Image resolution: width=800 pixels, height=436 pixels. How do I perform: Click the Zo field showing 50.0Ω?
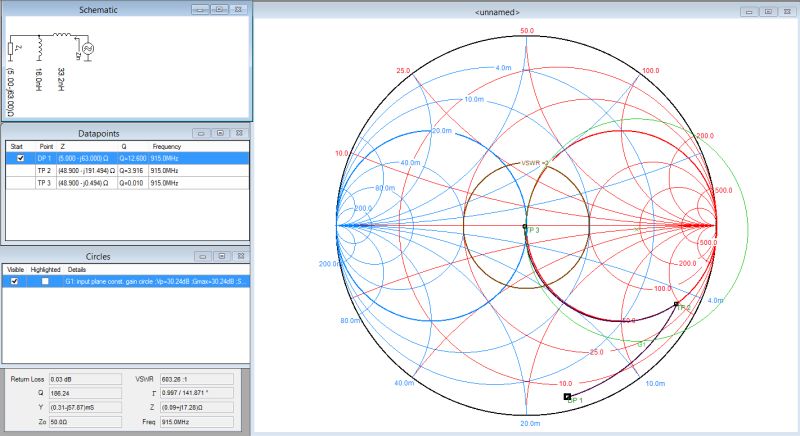point(85,422)
